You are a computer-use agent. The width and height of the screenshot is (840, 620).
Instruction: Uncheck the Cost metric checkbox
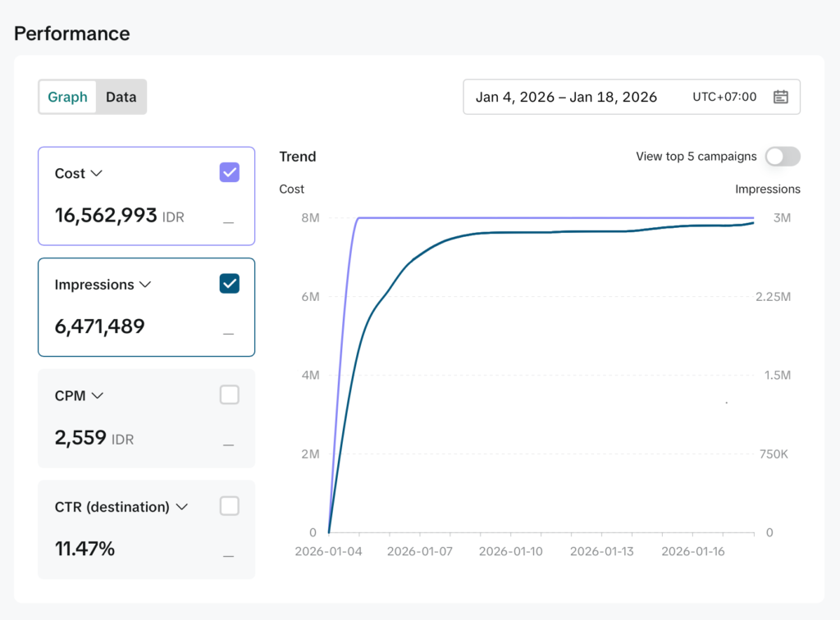[x=230, y=172]
